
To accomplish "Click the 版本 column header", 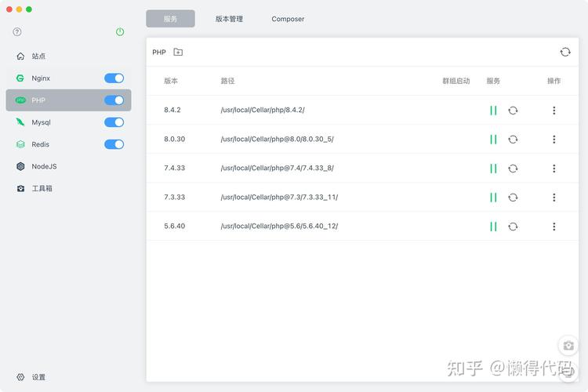I will coord(171,81).
